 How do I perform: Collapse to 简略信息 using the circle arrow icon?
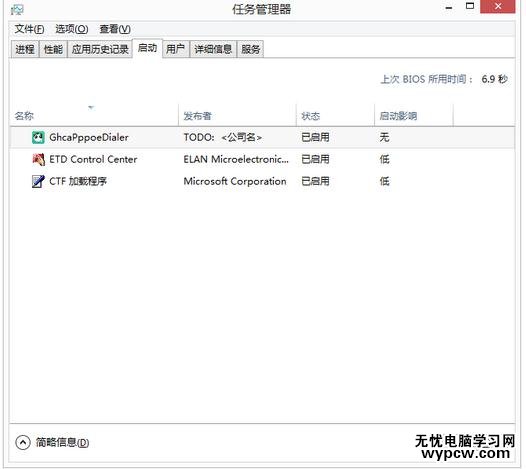tap(23, 442)
